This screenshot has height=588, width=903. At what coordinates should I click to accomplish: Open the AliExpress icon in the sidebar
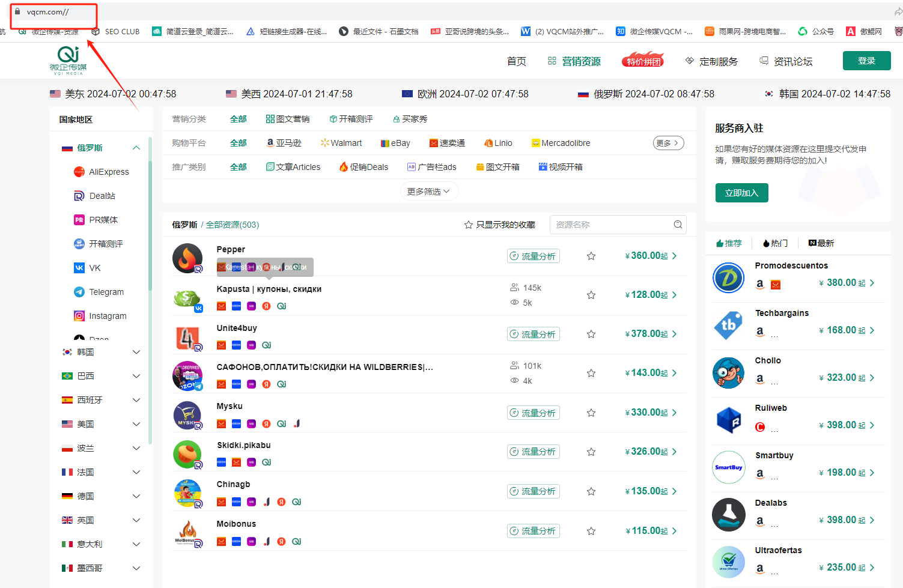79,172
